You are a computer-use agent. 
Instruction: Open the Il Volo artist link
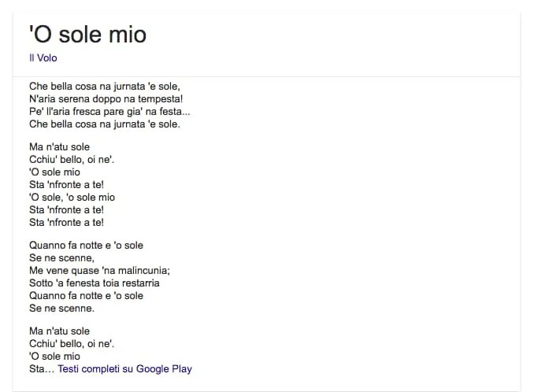tap(43, 57)
